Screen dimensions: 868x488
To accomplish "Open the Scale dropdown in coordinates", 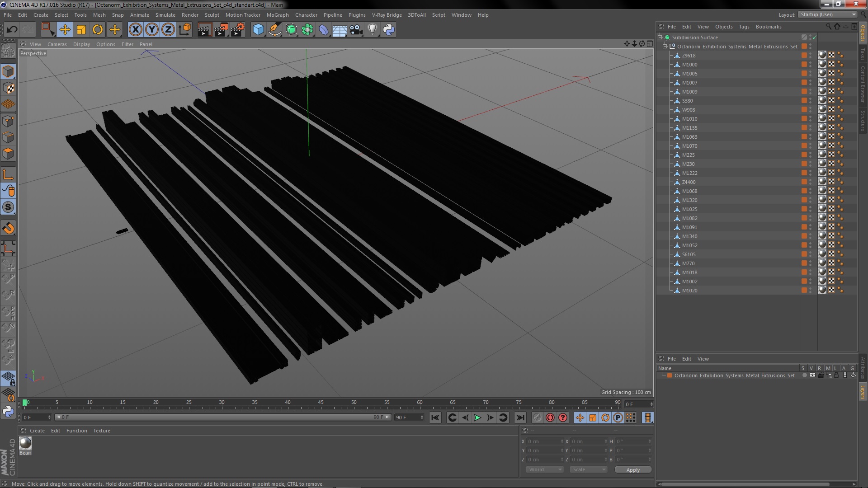I will pyautogui.click(x=589, y=470).
